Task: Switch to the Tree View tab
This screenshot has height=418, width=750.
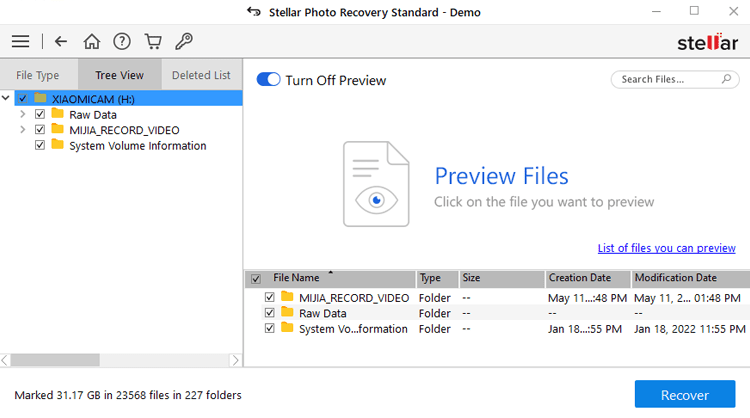Action: pos(120,75)
